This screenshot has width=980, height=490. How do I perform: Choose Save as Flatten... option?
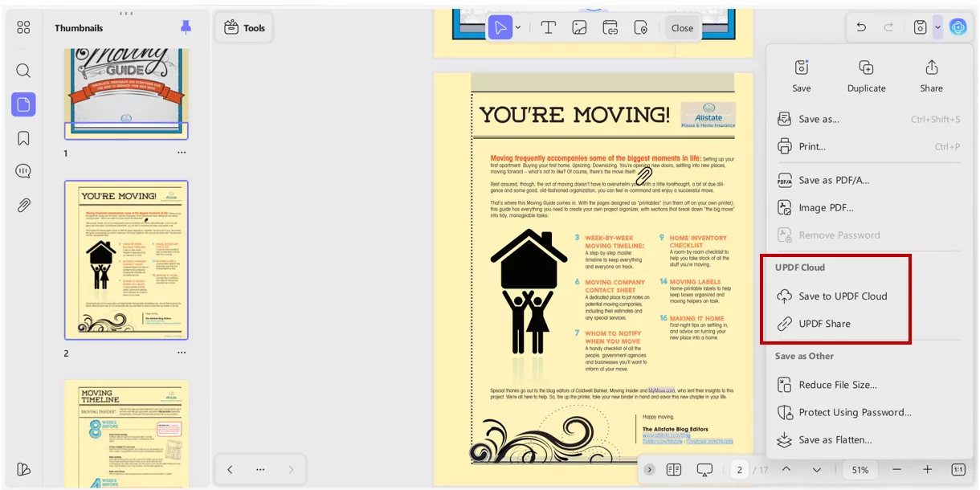[x=869, y=439]
